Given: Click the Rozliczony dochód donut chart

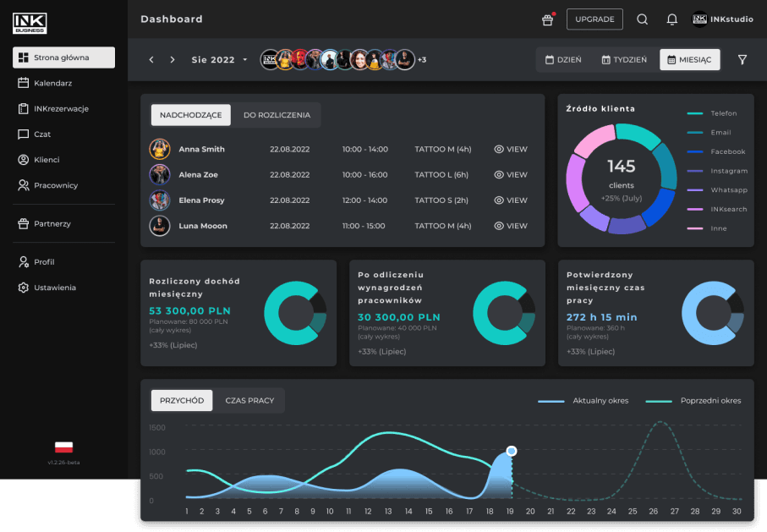Looking at the screenshot, I should point(295,313).
